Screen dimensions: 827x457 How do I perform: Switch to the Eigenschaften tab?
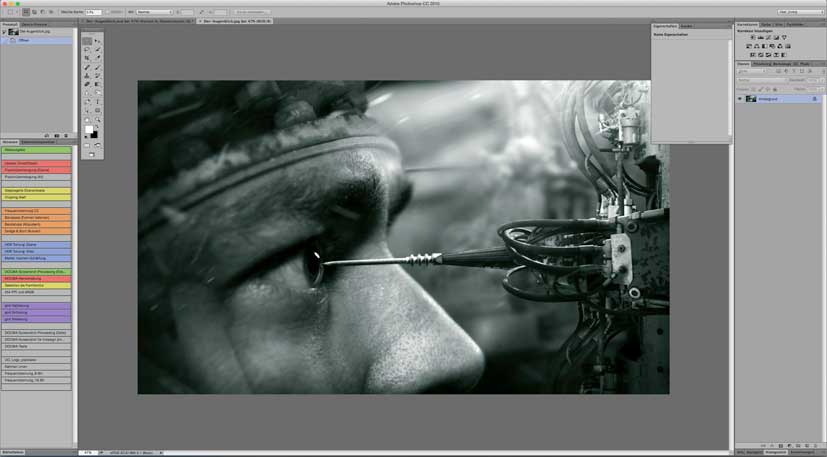tap(665, 26)
